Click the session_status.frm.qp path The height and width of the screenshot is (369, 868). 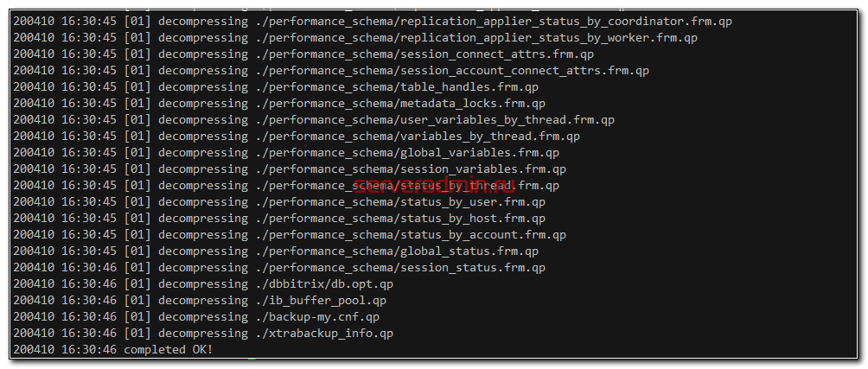(x=400, y=268)
